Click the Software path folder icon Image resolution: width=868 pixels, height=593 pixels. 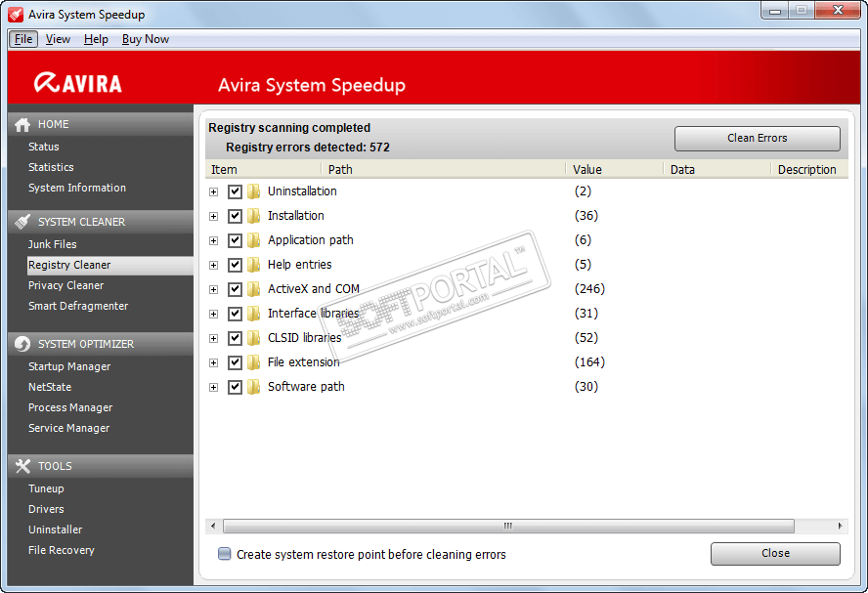click(253, 387)
